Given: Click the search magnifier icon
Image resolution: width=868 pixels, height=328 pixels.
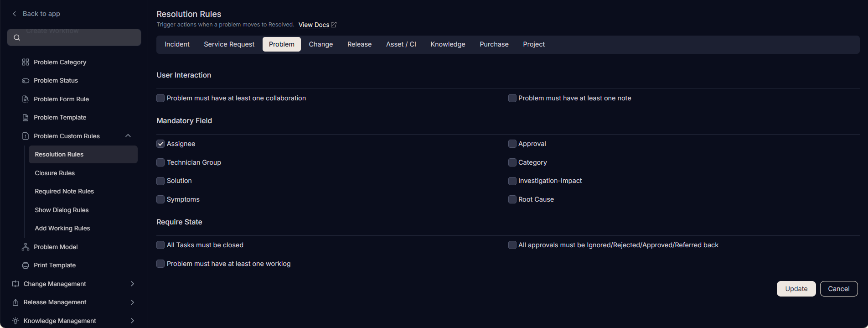Looking at the screenshot, I should click(17, 37).
